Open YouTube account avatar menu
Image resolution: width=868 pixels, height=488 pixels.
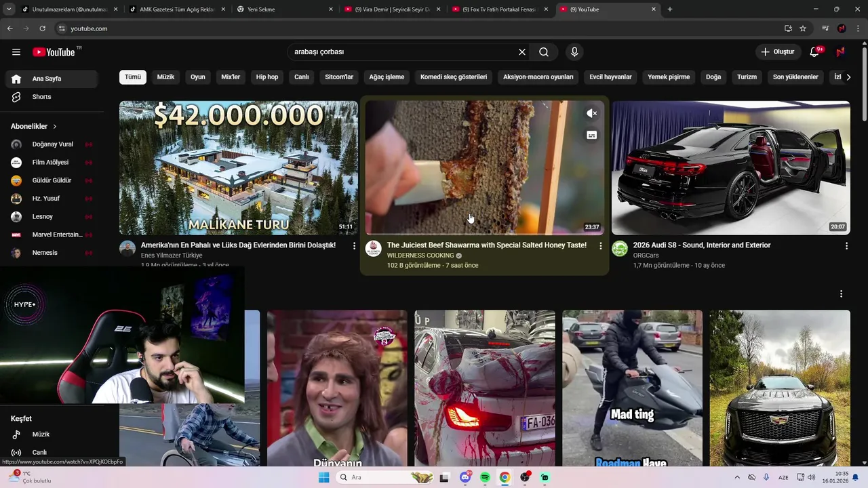point(841,52)
